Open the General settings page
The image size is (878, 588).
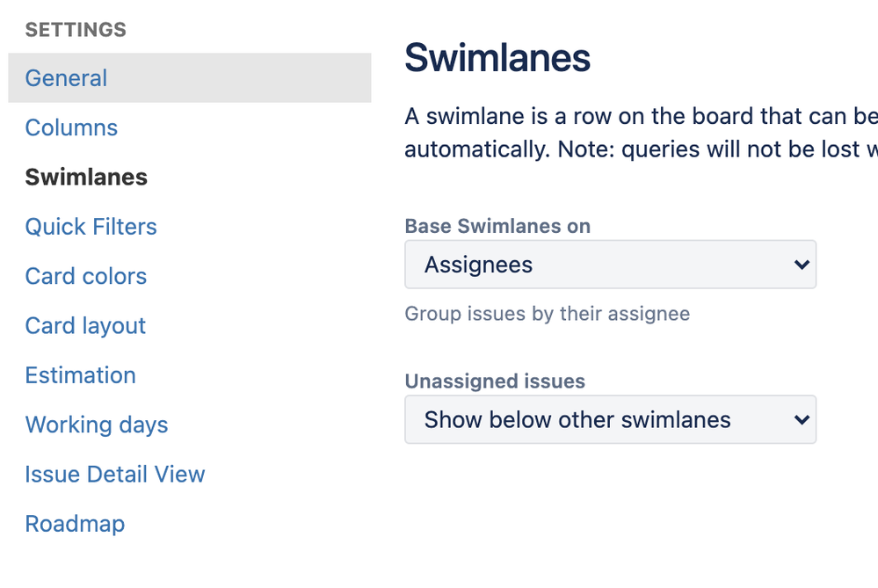point(66,78)
